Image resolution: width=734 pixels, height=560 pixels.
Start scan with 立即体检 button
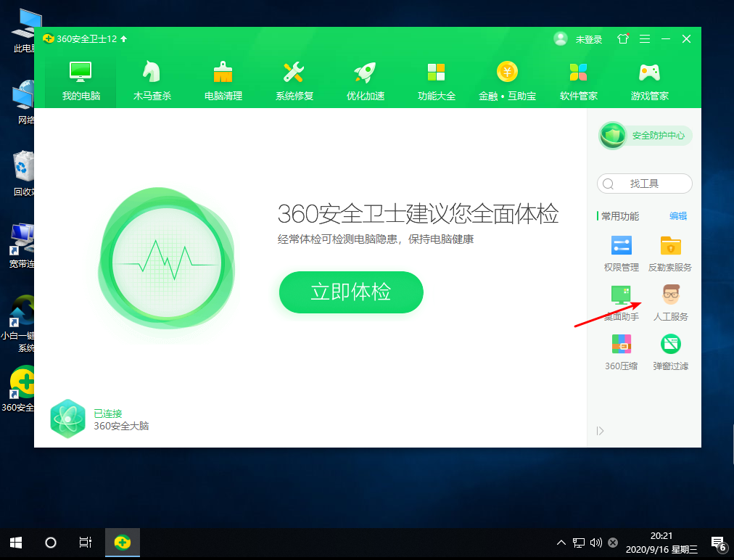[351, 292]
